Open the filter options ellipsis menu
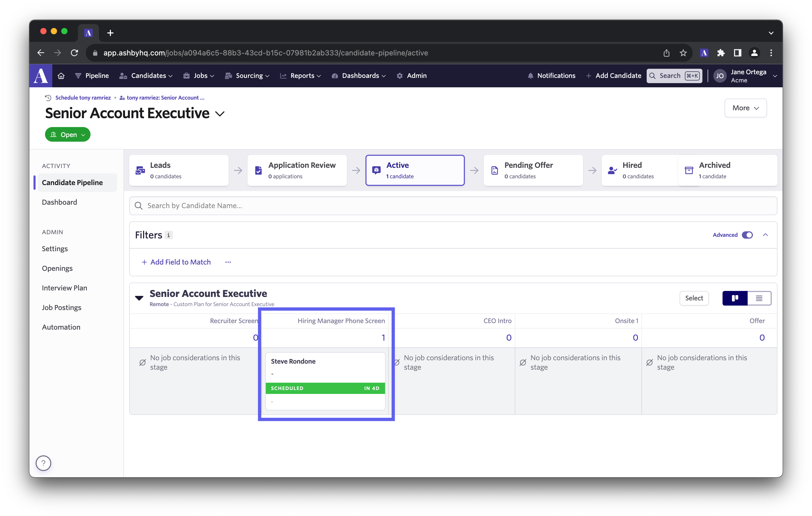Image resolution: width=812 pixels, height=516 pixels. [228, 262]
